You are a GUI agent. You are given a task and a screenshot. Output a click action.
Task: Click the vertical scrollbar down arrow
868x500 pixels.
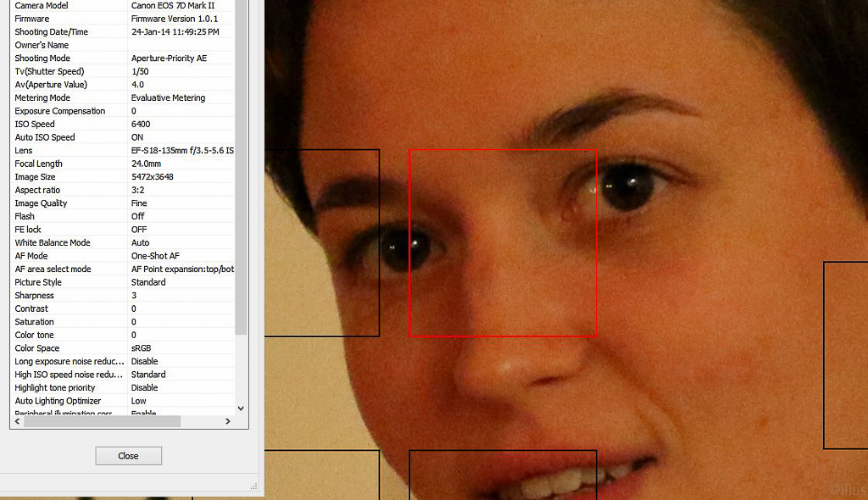pyautogui.click(x=241, y=408)
